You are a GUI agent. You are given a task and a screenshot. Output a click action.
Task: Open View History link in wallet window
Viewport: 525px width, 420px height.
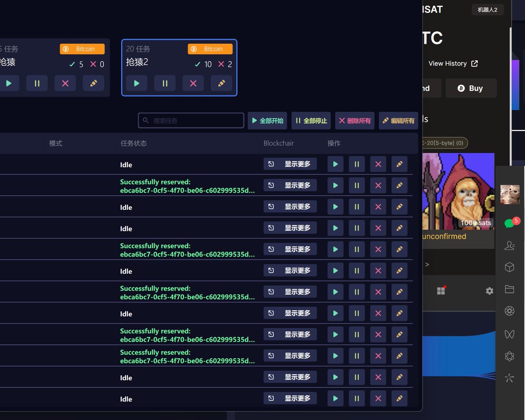[x=453, y=64]
